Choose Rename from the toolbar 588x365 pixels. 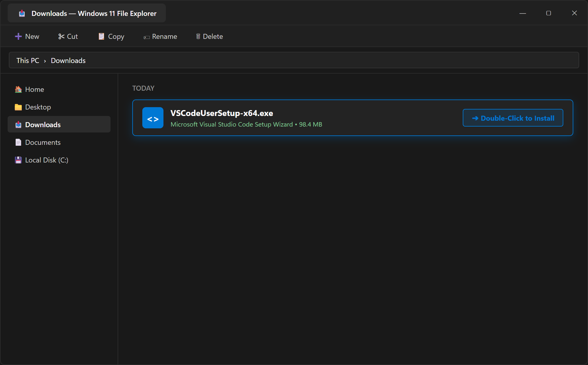pos(160,36)
